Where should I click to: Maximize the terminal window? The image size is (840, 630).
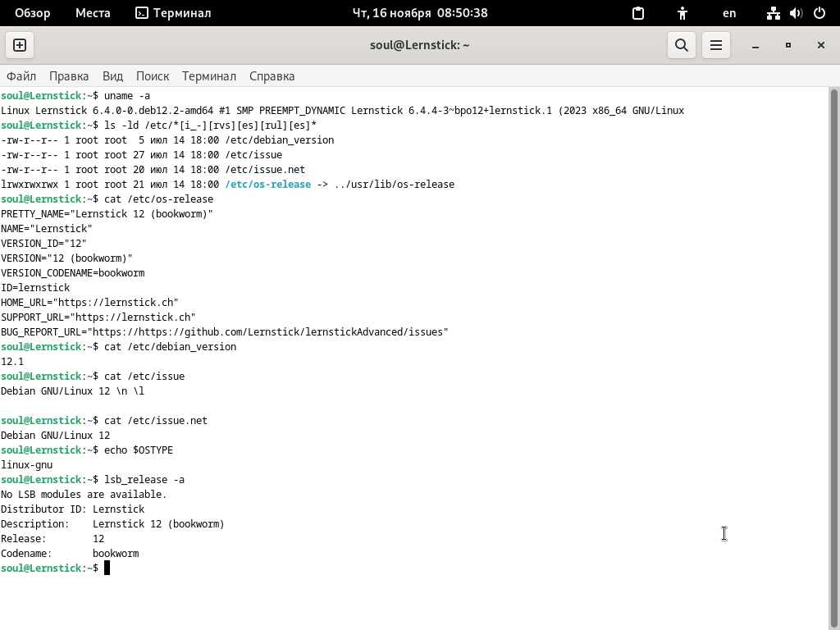(788, 46)
